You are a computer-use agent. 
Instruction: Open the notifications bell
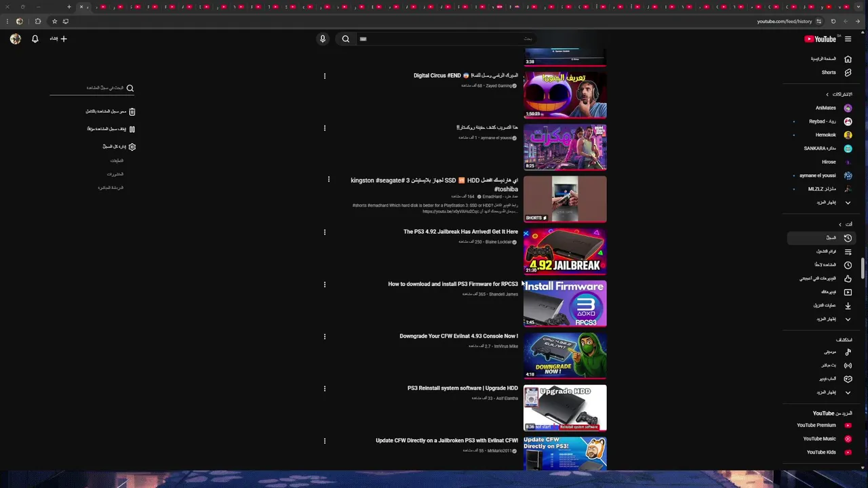(x=35, y=39)
